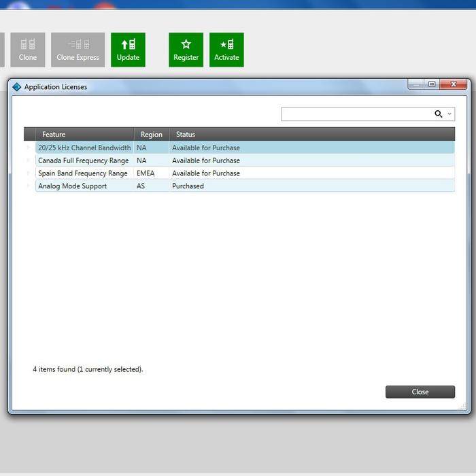
Task: Click the Application Licenses title icon
Action: [17, 87]
